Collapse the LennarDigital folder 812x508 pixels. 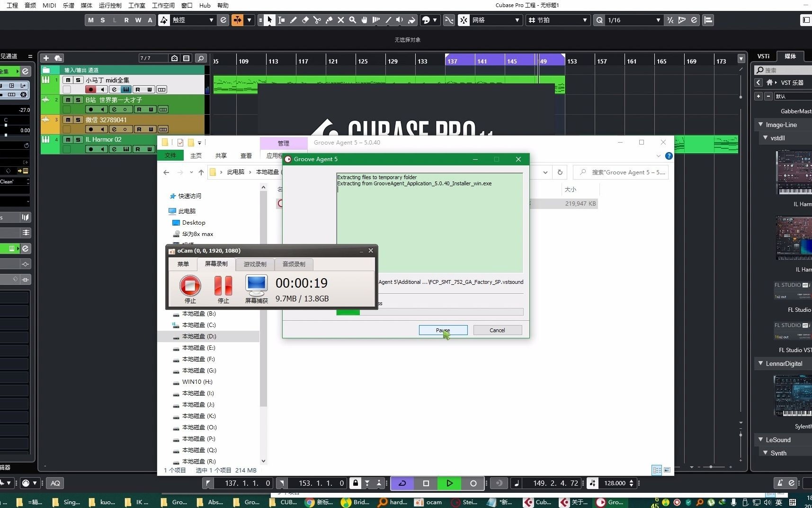760,363
